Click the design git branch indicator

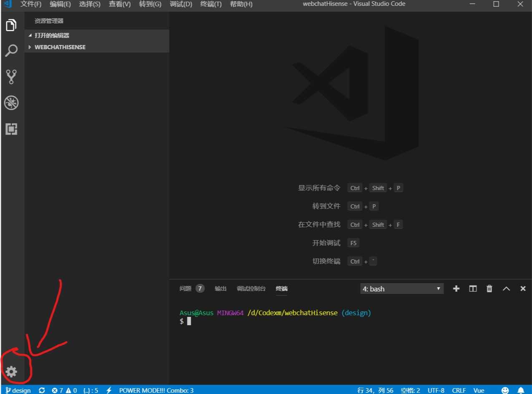pyautogui.click(x=18, y=390)
